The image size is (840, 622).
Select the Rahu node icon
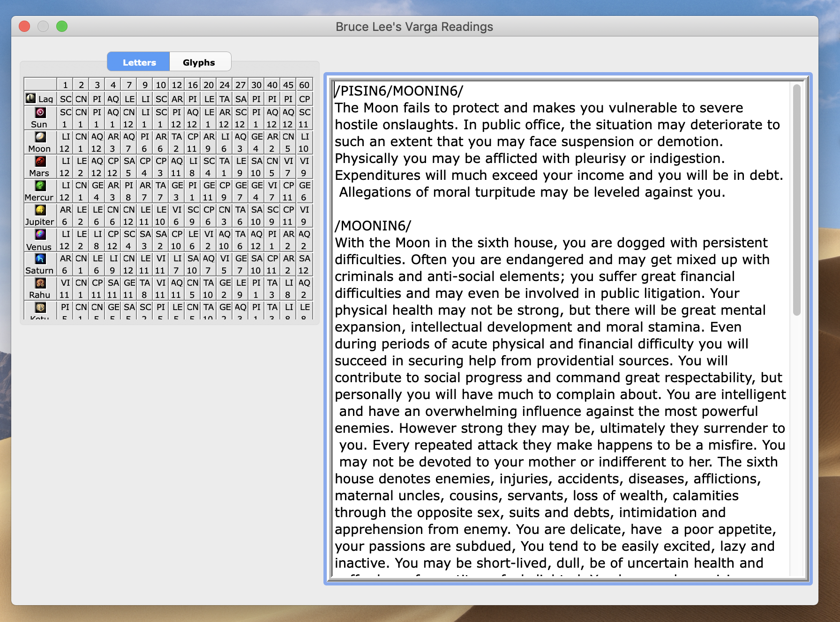click(x=40, y=283)
